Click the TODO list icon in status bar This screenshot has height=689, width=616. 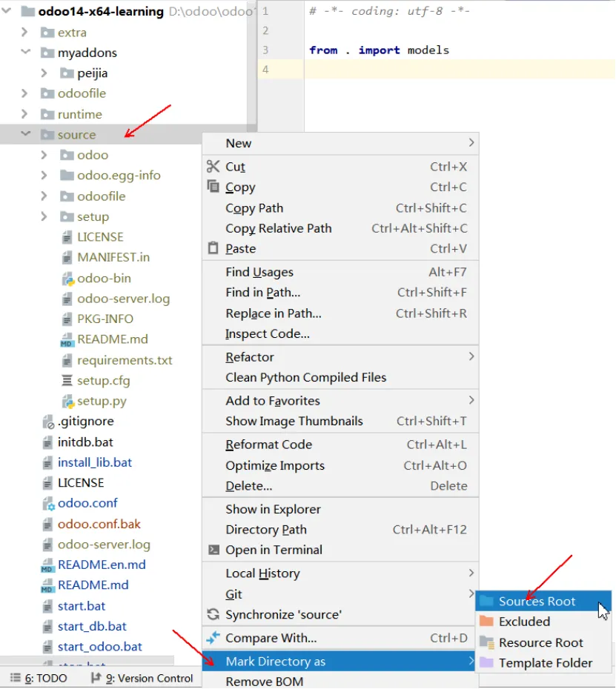click(x=16, y=678)
